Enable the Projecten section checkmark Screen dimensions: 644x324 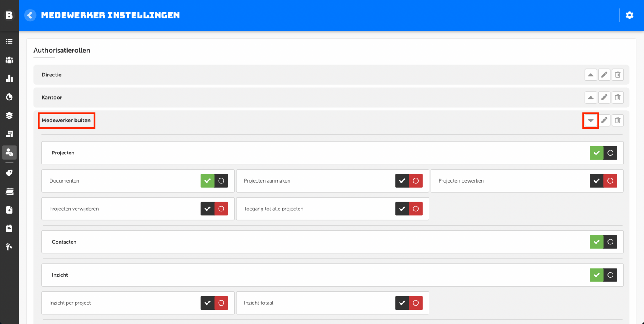click(597, 153)
